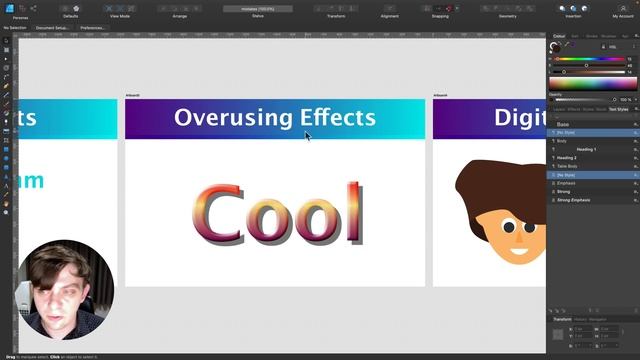640x360 pixels.
Task: Open Document Setup
Action: [x=52, y=28]
